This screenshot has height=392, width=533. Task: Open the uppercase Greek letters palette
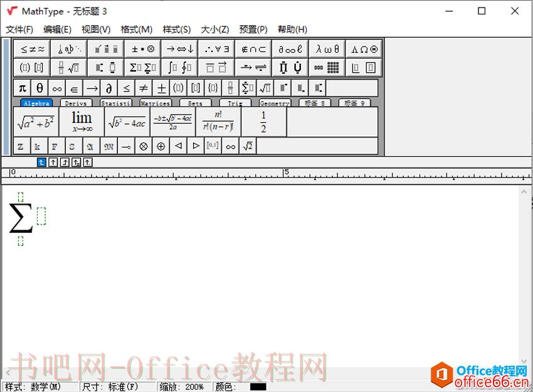(364, 49)
